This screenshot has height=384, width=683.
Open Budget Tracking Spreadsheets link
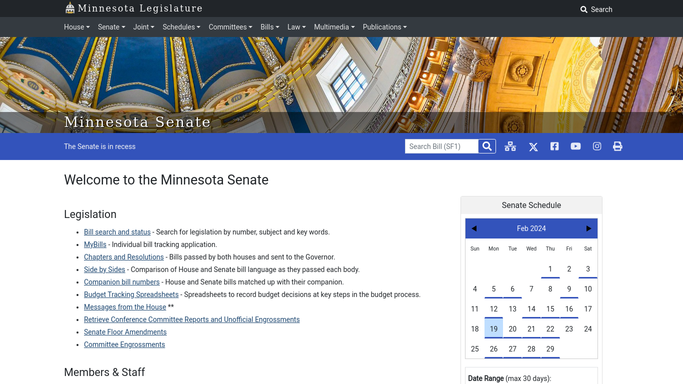coord(131,295)
